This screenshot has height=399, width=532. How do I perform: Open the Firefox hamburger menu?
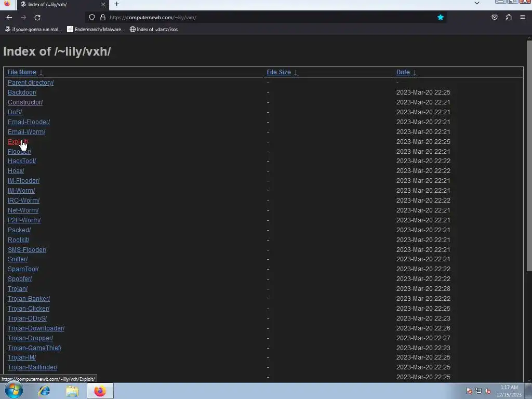(x=523, y=17)
